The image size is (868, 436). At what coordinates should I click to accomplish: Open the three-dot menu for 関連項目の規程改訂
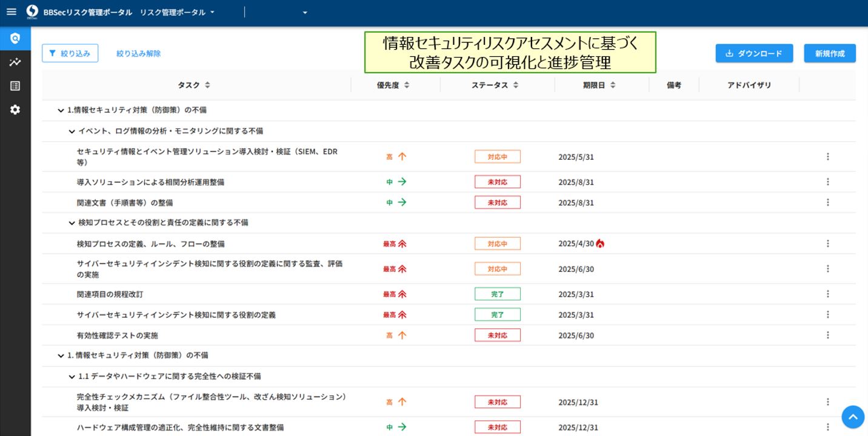tap(827, 294)
